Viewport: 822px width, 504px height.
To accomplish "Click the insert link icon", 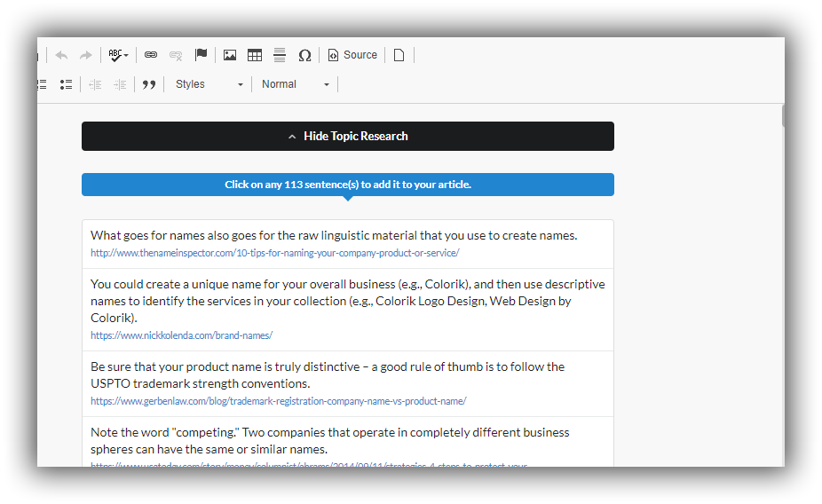I will pyautogui.click(x=151, y=55).
